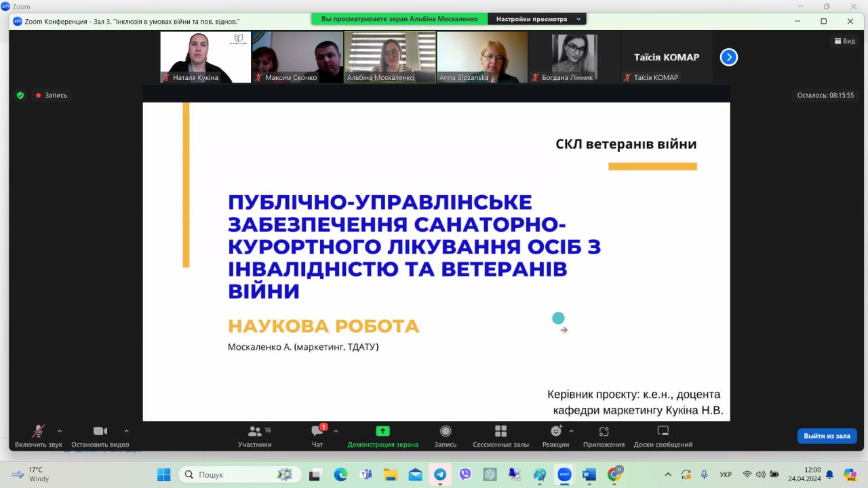Select Наталя Кукіна video thumbnail

pos(205,57)
